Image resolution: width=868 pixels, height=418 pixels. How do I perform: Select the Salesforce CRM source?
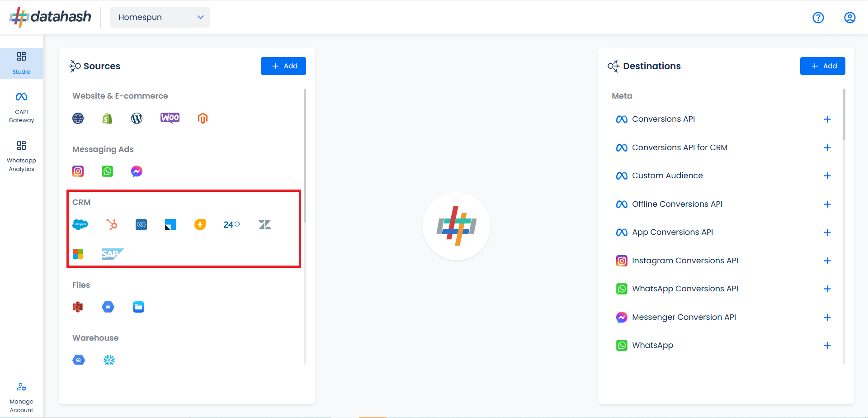pyautogui.click(x=80, y=224)
